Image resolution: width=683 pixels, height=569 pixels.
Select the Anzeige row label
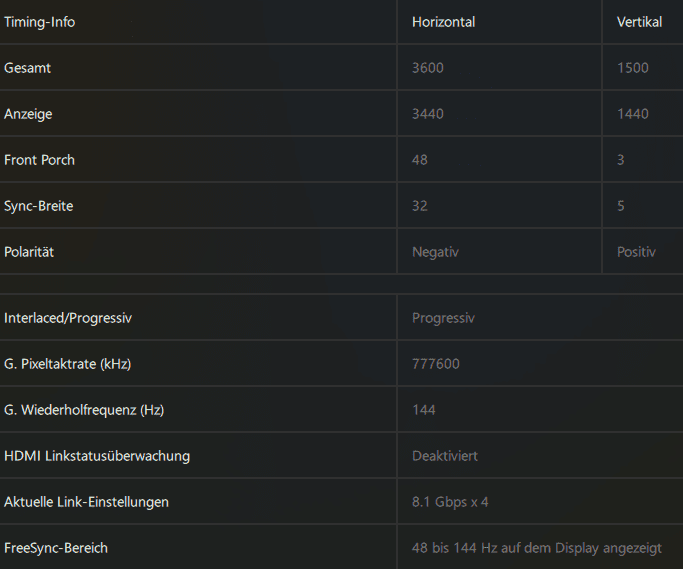[28, 114]
